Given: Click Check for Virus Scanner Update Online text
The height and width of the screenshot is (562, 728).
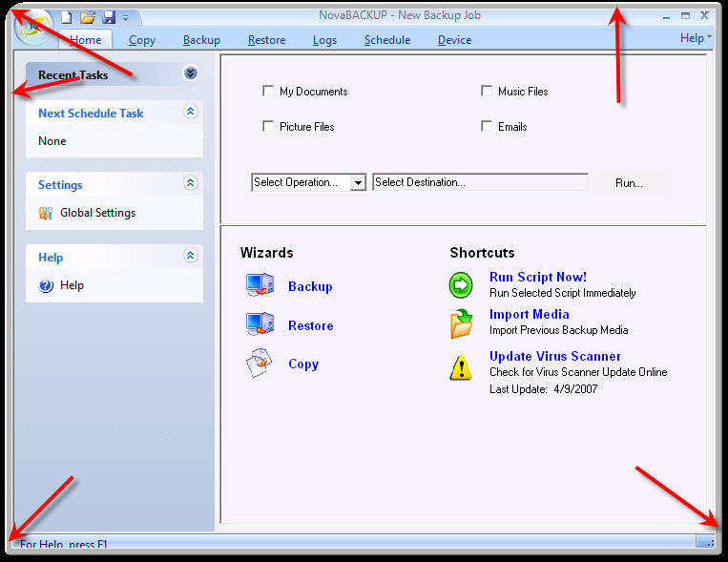Looking at the screenshot, I should pos(578,372).
